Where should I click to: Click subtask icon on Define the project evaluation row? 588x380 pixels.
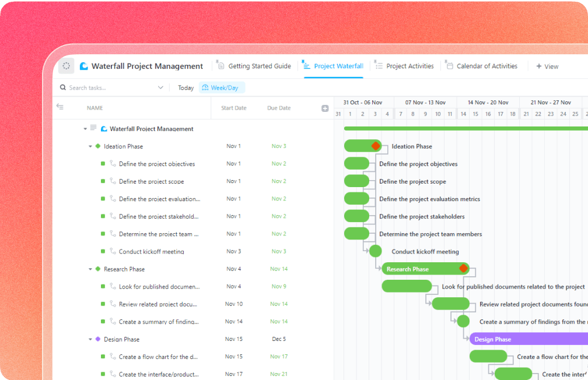coord(113,198)
